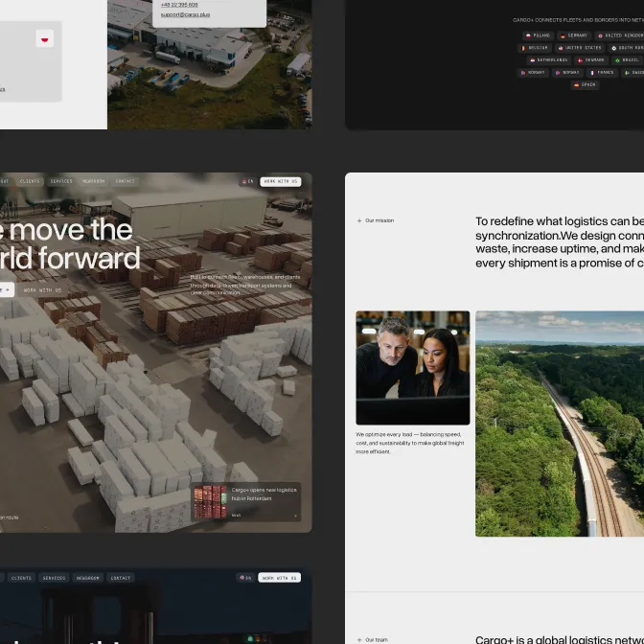Screen dimensions: 644x644
Task: Click the 'Cargo+ is a global logistics' text
Action: coord(560,639)
